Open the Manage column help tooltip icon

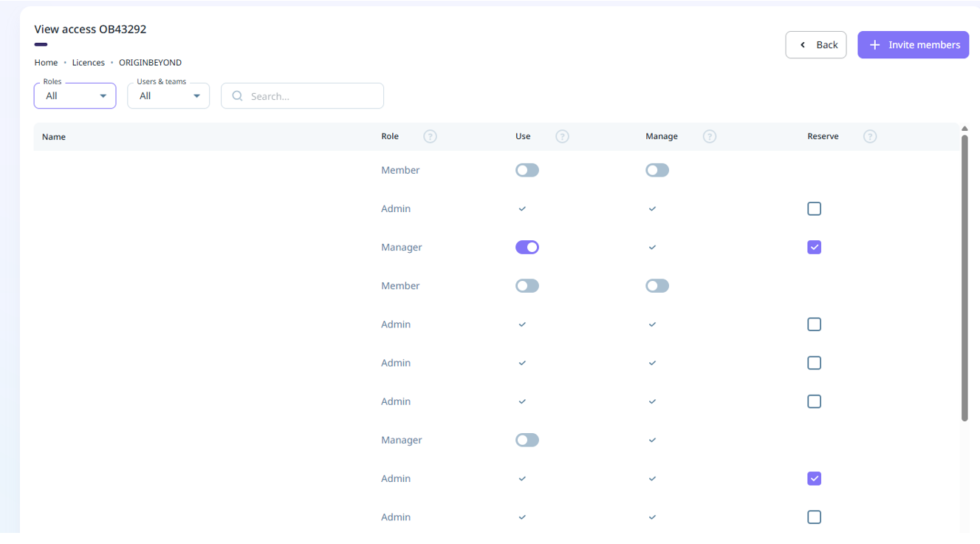coord(709,137)
